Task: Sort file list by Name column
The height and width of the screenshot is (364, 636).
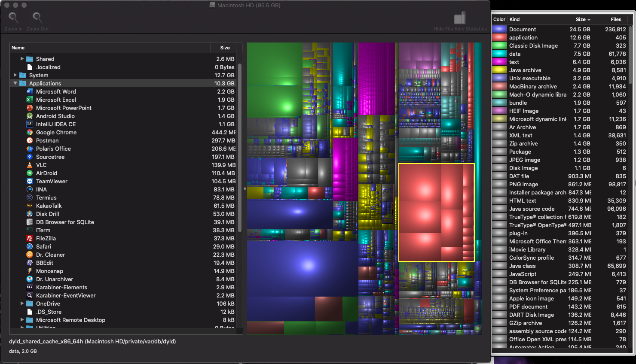Action: tap(110, 48)
